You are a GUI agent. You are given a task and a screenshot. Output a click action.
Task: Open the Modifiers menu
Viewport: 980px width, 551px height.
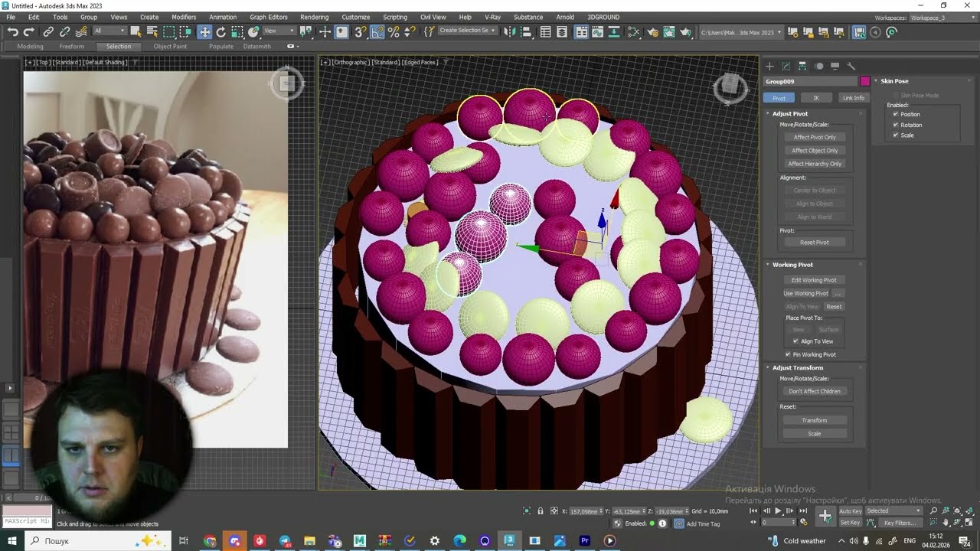tap(184, 17)
